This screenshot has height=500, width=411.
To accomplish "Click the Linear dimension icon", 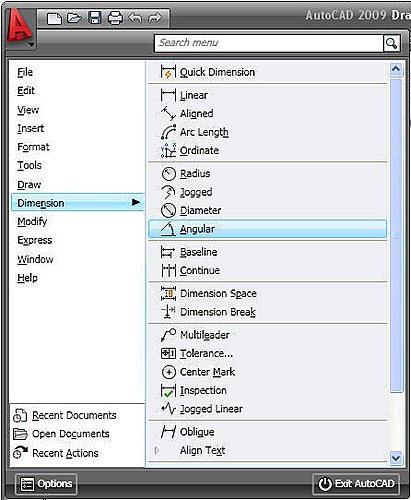I will (x=168, y=95).
